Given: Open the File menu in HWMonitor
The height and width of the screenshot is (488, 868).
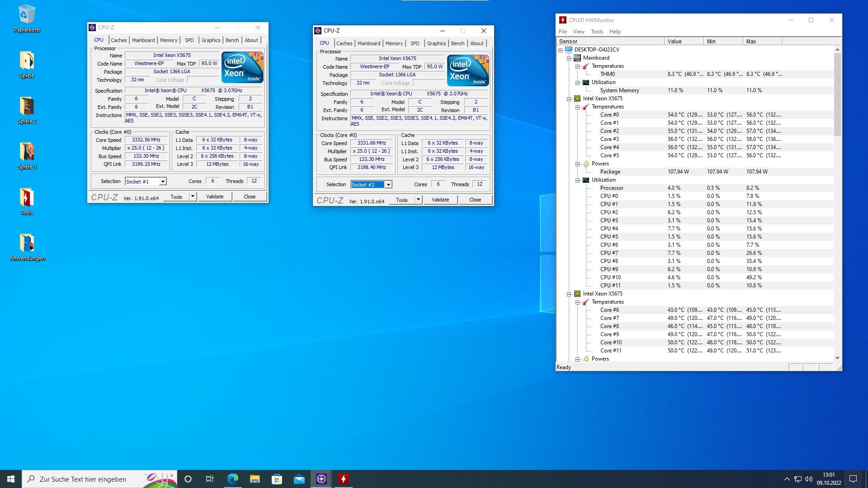Looking at the screenshot, I should (563, 32).
